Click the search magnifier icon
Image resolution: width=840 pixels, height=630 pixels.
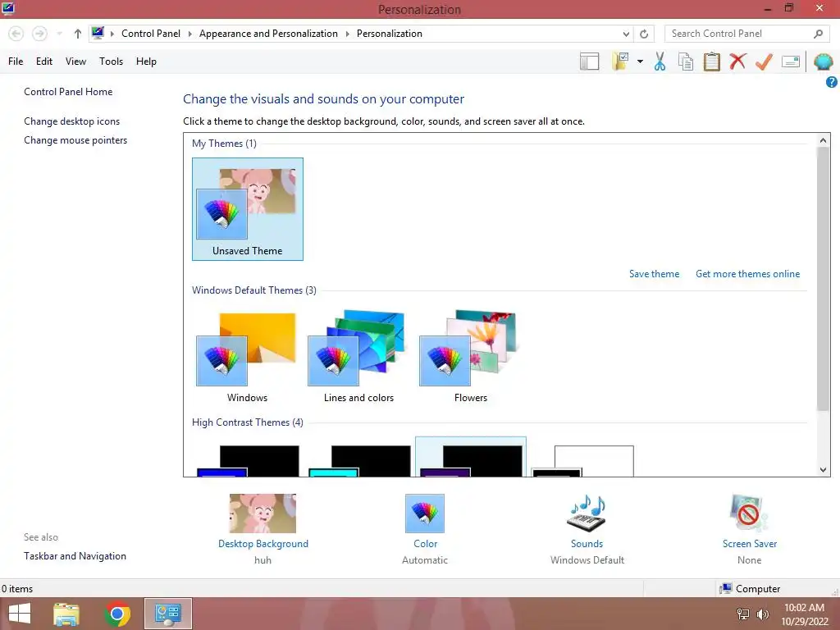click(x=818, y=34)
